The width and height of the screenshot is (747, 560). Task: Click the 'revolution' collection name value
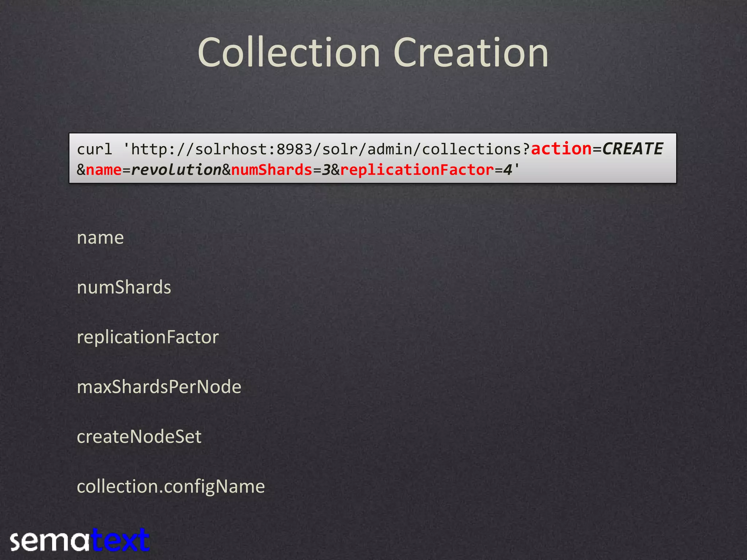click(176, 170)
